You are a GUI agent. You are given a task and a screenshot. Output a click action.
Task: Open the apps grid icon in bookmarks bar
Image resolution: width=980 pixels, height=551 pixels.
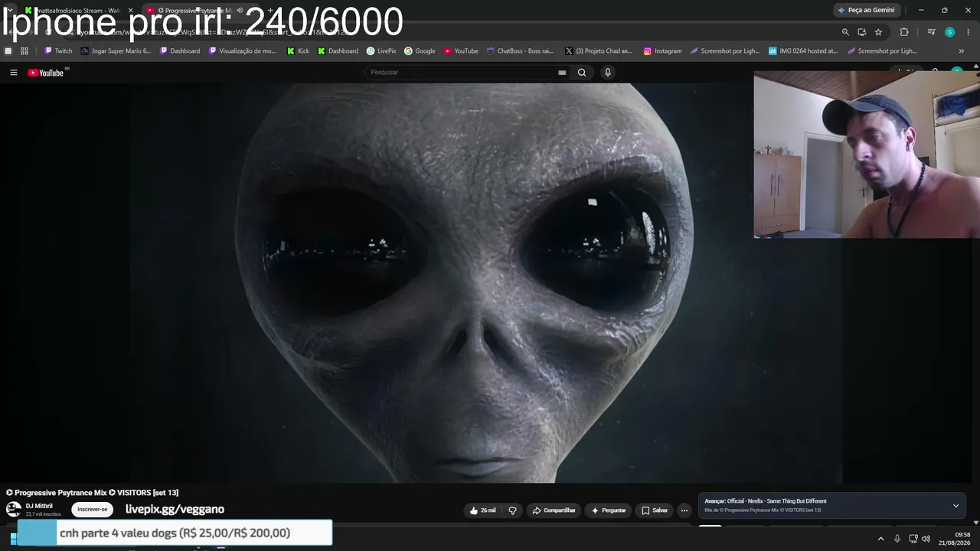pyautogui.click(x=24, y=51)
